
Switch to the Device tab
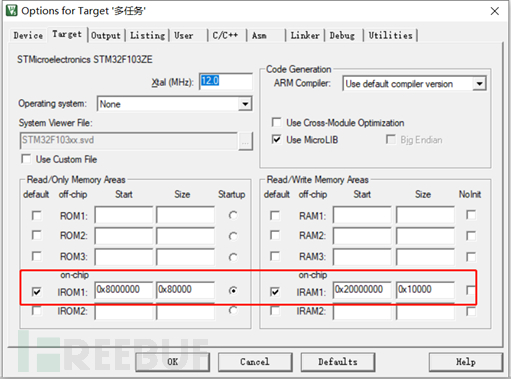(x=28, y=35)
